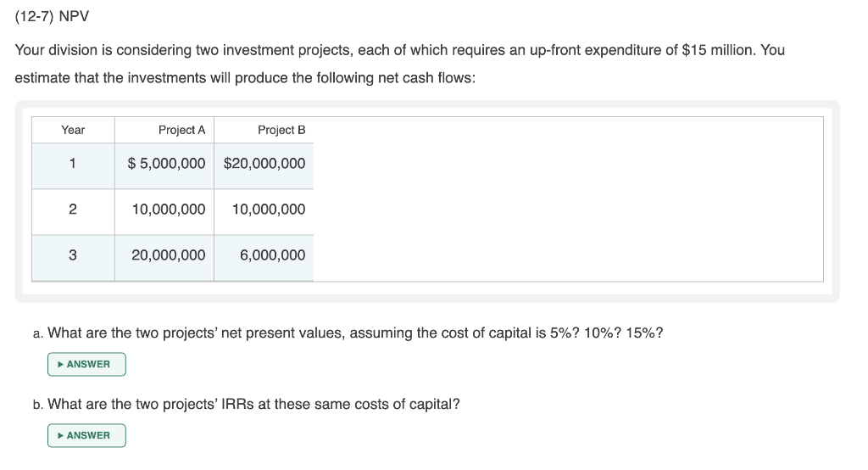Expand the ANSWER for question a
The height and width of the screenshot is (470, 868).
click(x=86, y=364)
